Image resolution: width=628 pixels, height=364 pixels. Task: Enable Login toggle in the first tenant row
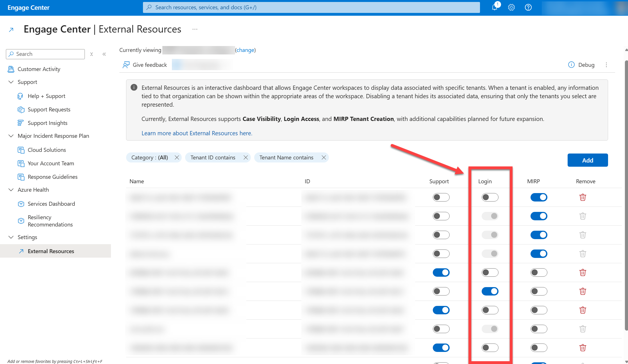tap(490, 197)
